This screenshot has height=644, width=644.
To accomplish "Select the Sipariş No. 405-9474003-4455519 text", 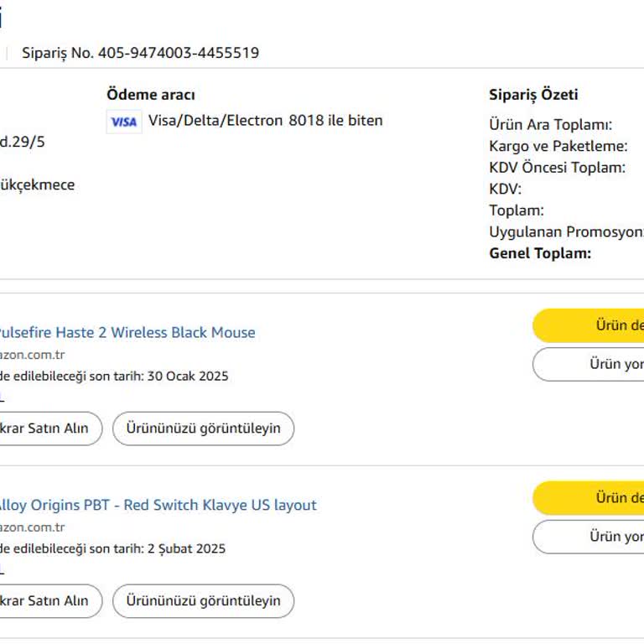I will click(x=141, y=53).
